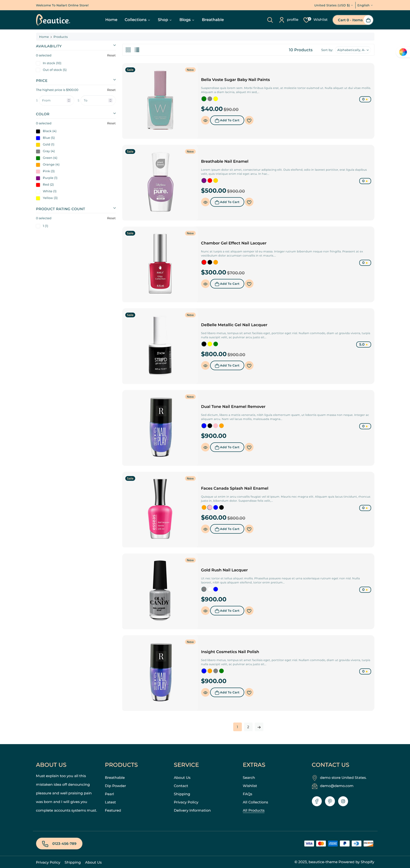Screen dimensions: 410x868
Task: Open the FAQs footer link
Action: pos(247,794)
